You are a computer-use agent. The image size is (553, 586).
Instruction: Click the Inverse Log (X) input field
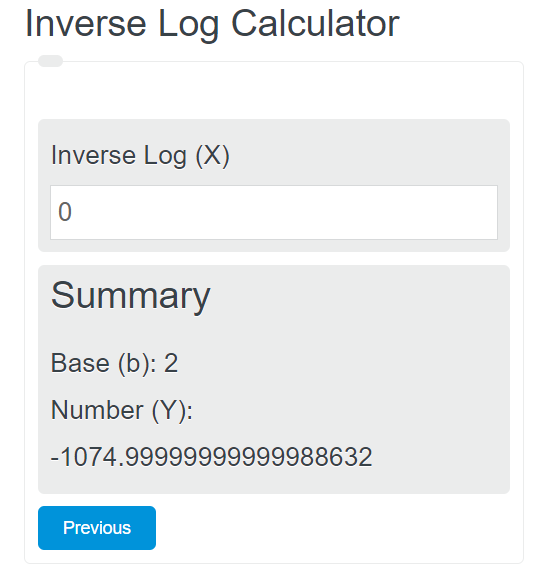(x=274, y=212)
